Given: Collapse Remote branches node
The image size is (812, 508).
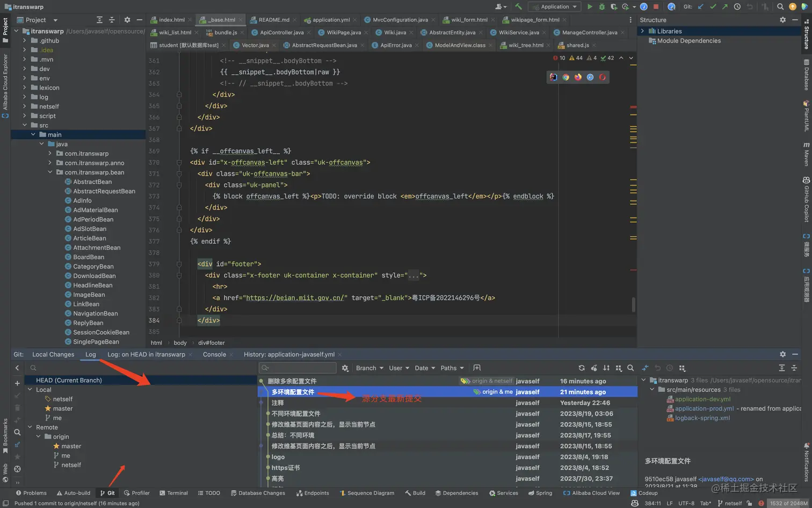Looking at the screenshot, I should pos(30,427).
